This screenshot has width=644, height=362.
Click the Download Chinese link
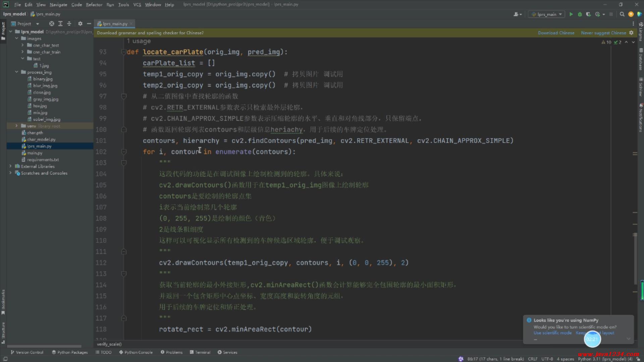[556, 33]
